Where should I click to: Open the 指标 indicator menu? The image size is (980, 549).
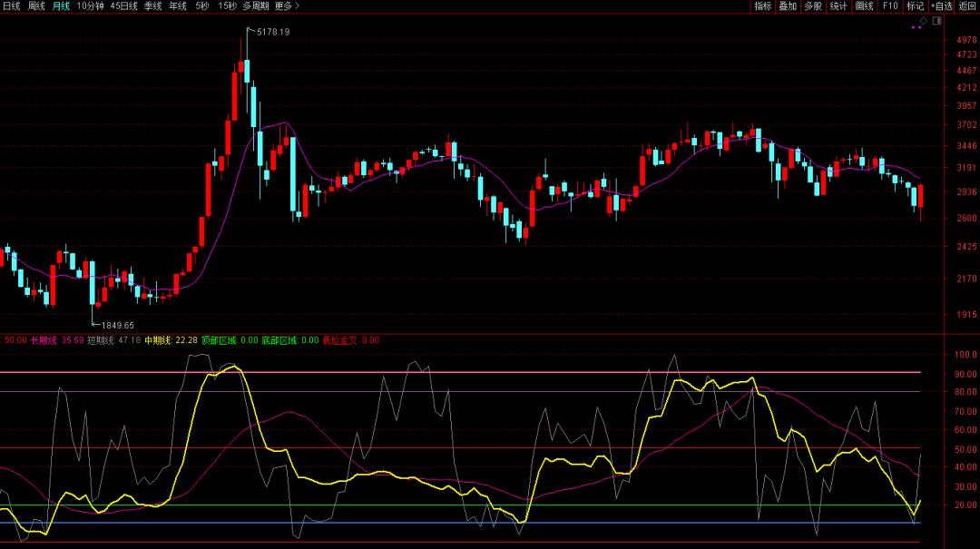(x=762, y=6)
